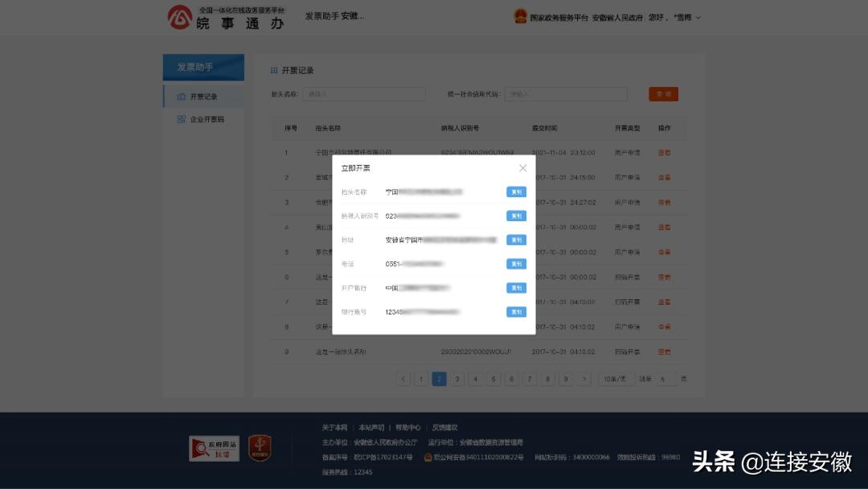This screenshot has width=868, height=489.
Task: Click the grid icon beside 开票记录 title
Action: 274,70
